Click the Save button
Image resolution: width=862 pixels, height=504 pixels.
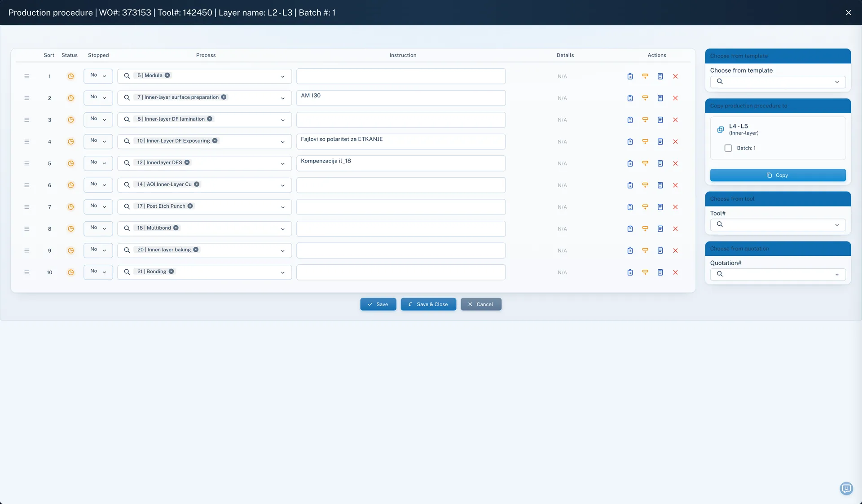(378, 304)
